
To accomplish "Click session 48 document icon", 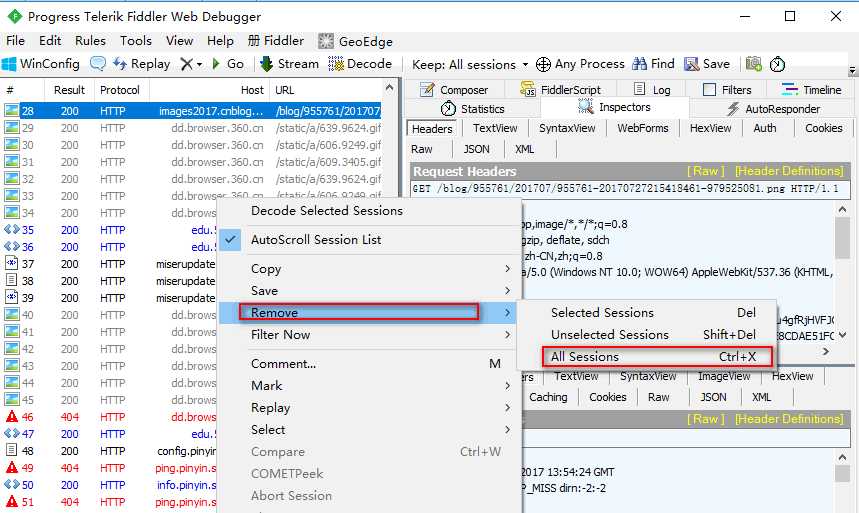I will (x=12, y=451).
